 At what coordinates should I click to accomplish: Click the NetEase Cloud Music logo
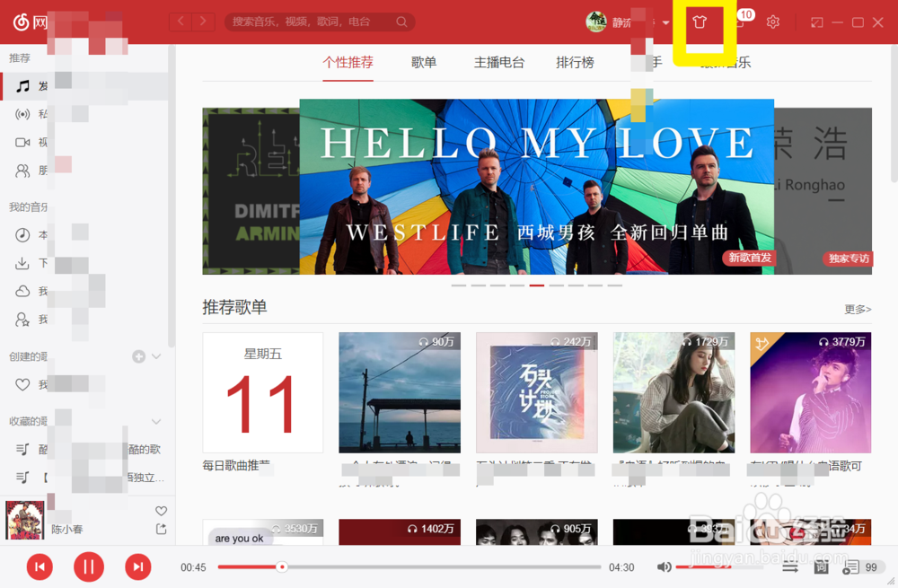pos(22,22)
